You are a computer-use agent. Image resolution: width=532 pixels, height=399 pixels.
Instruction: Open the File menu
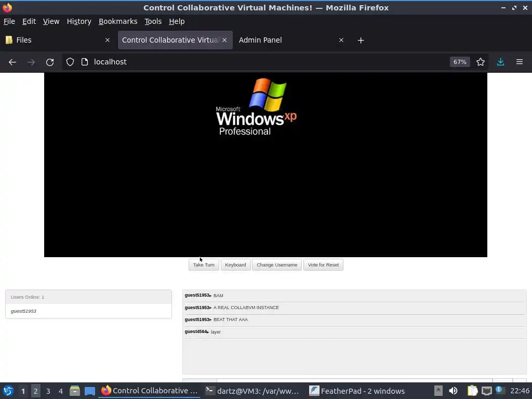pos(9,21)
